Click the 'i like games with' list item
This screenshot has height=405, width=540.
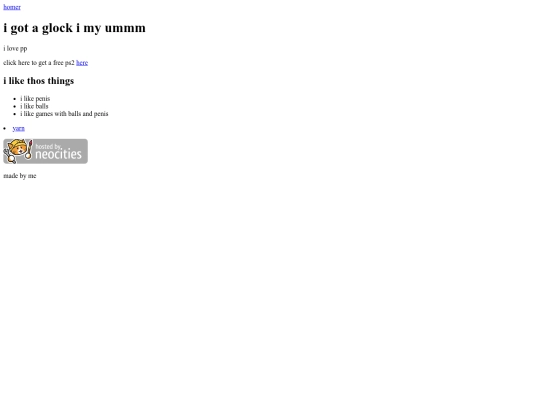pos(64,114)
